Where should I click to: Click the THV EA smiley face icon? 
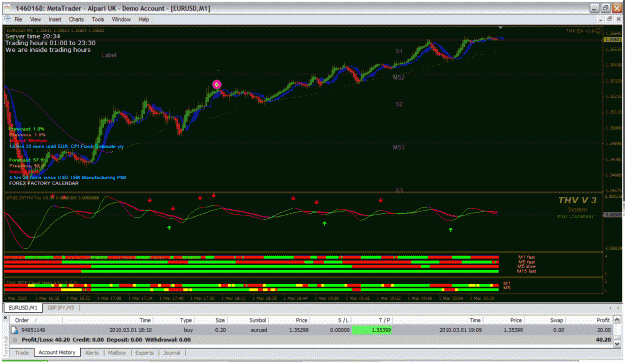598,30
